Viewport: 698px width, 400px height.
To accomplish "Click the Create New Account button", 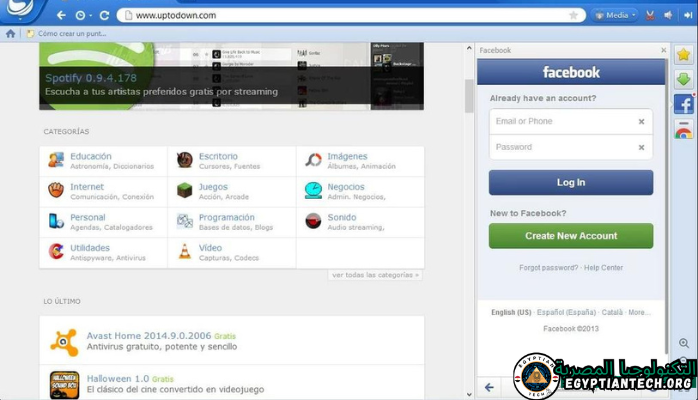I will (570, 236).
